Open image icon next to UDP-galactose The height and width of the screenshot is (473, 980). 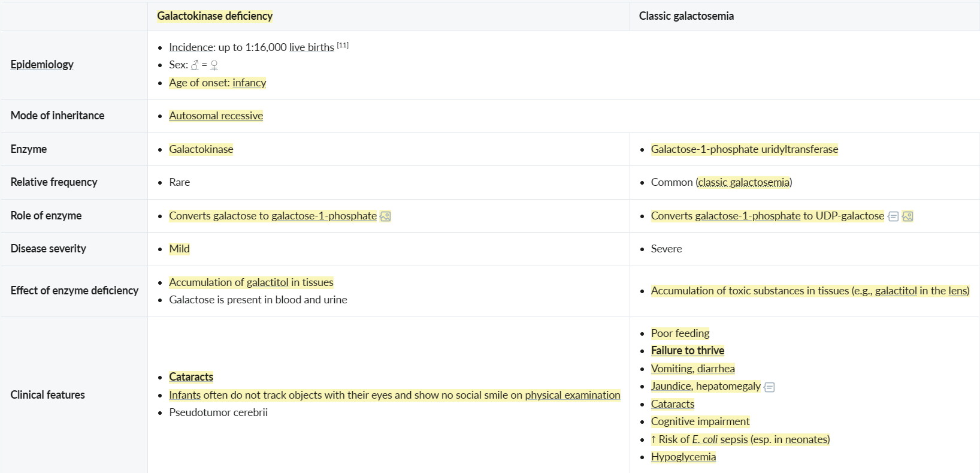(908, 216)
